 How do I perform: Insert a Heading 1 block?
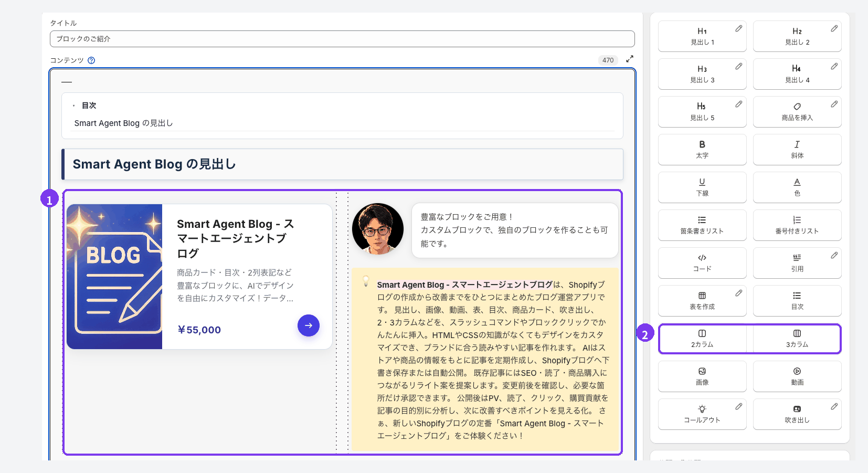click(x=702, y=36)
